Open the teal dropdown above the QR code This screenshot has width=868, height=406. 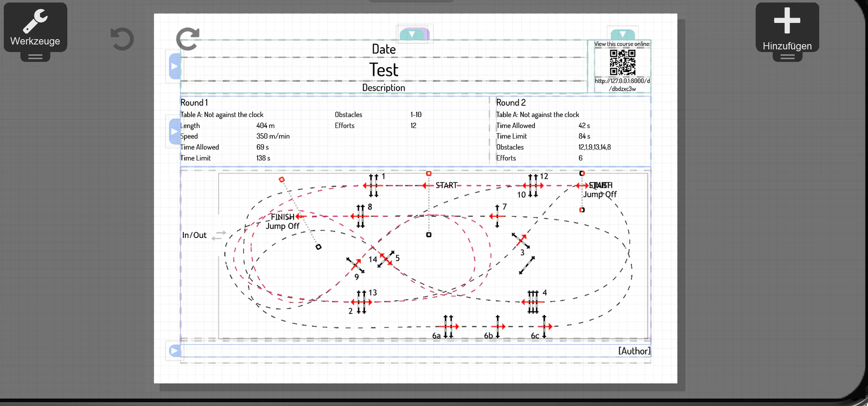point(622,34)
